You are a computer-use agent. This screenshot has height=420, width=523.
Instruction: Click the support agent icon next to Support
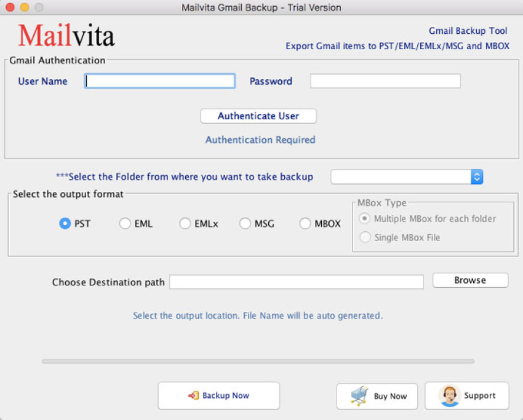coord(449,396)
